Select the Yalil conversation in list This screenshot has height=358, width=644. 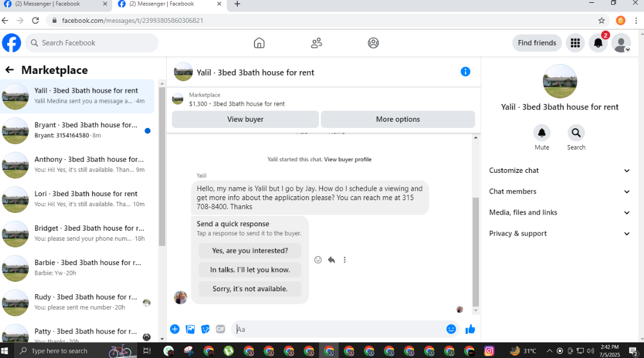[77, 96]
